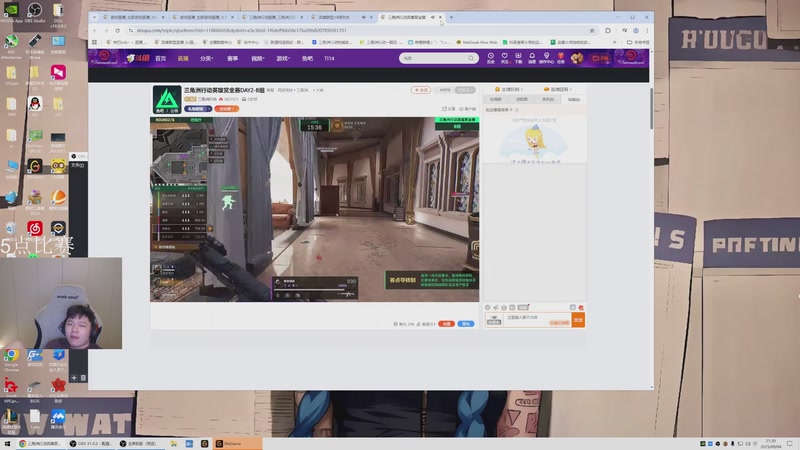
Task: Switch to the third browser tab
Action: (270, 17)
